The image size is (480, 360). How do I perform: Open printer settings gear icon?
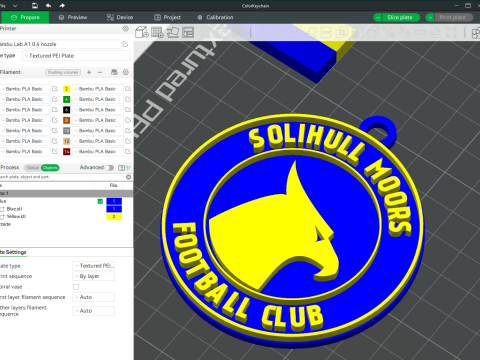click(126, 29)
